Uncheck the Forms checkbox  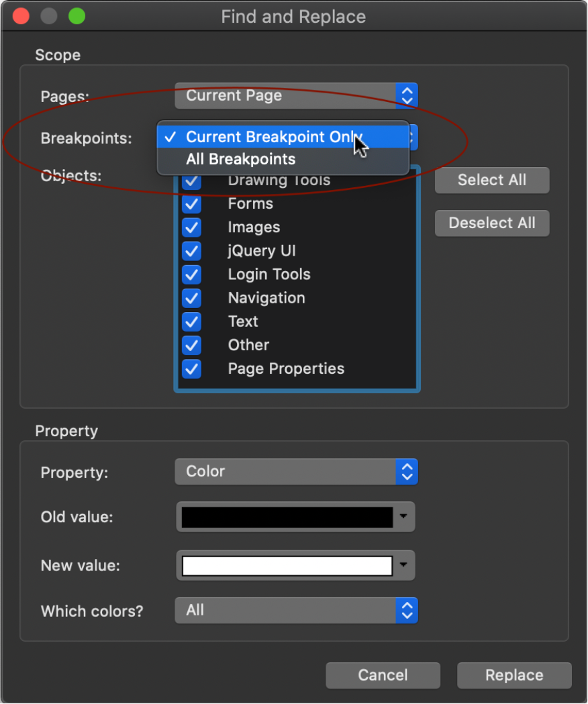tap(192, 204)
